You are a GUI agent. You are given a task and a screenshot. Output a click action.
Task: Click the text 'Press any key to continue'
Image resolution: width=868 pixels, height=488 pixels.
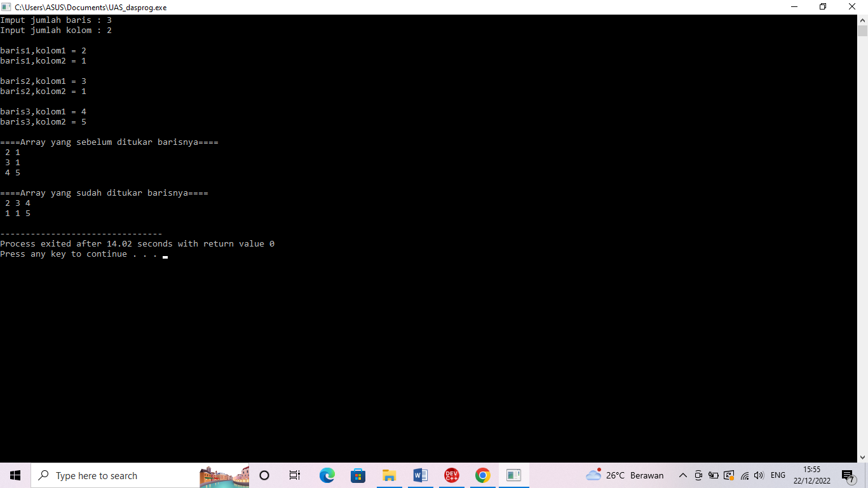tap(64, 254)
